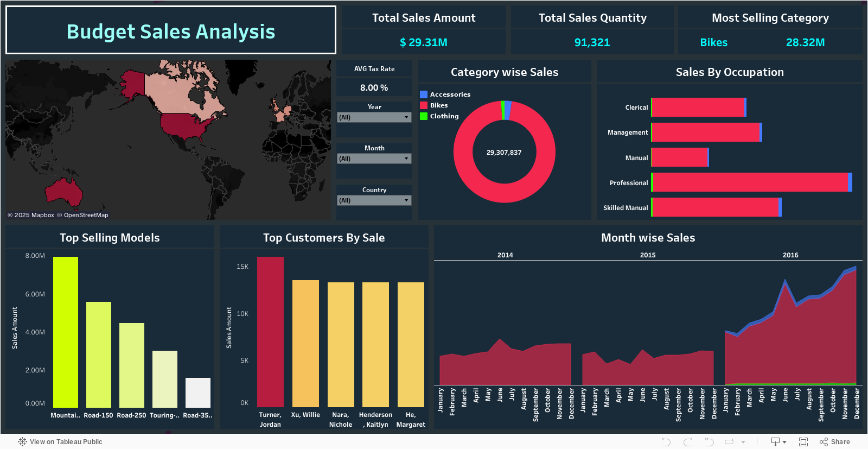Click the Accessories blue legend swatch

pos(424,94)
